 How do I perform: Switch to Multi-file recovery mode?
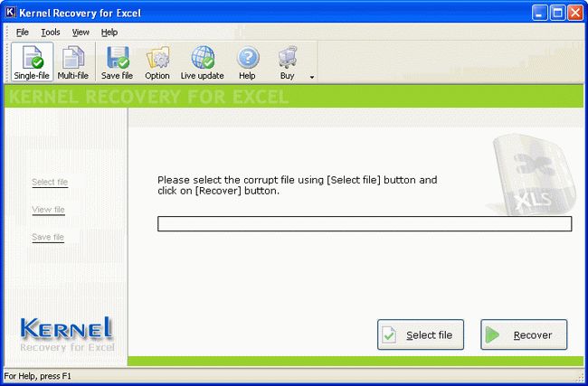point(73,61)
